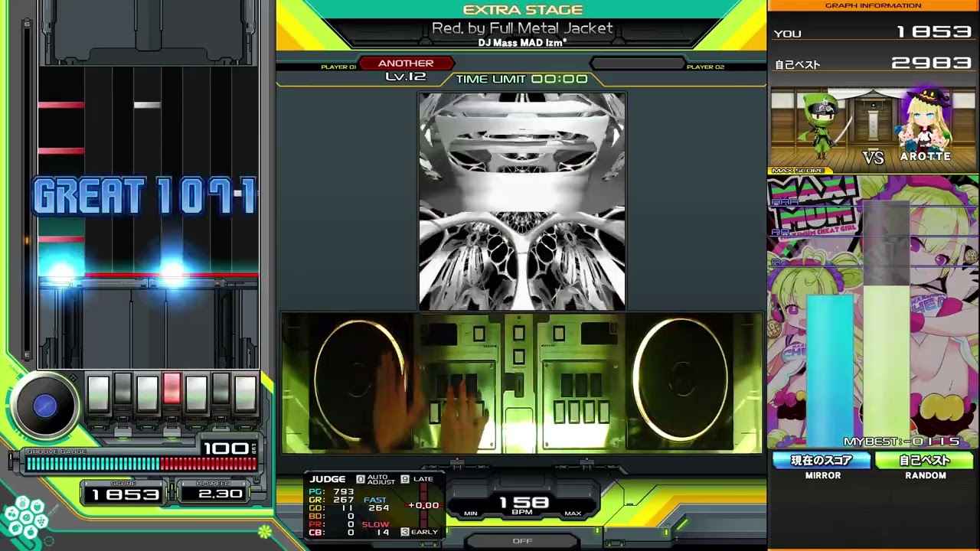Click the '9' key icon next to LATE
980x551 pixels.
[x=405, y=479]
